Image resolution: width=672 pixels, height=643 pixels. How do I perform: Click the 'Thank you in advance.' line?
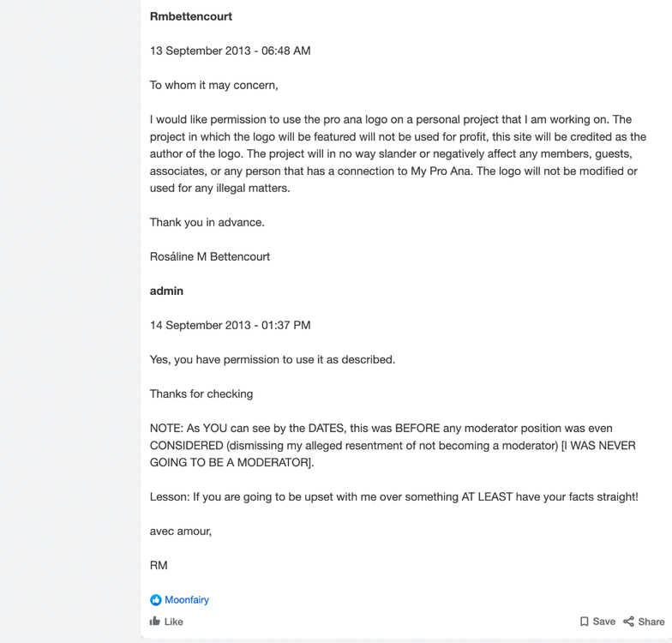(x=207, y=223)
